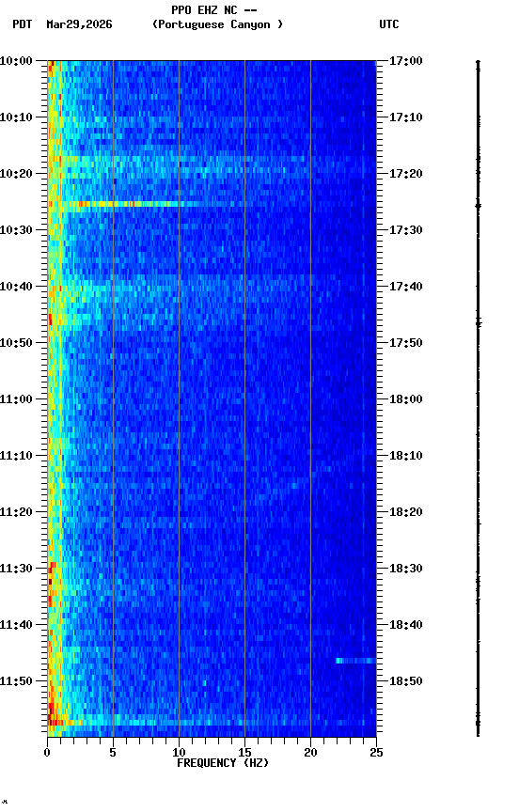Screen dimensions: 519x812
Task: Click the 17:00 UTC time label
Action: coord(405,61)
